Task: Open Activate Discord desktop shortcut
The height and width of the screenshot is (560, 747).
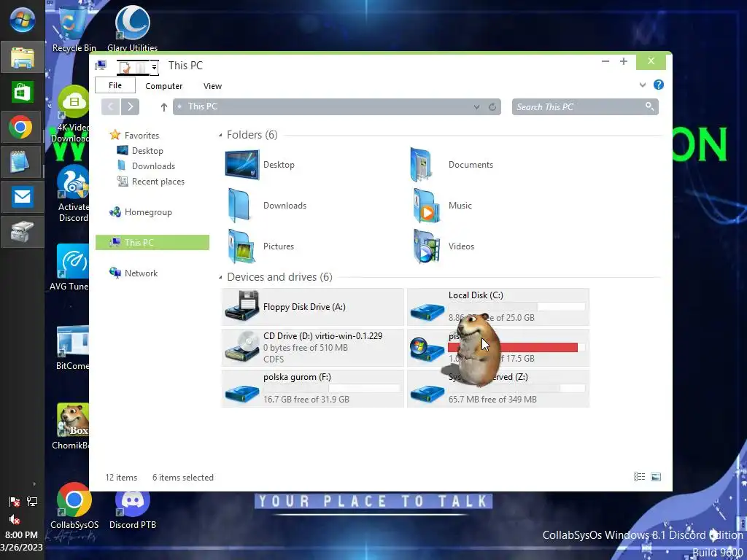Action: [74, 194]
